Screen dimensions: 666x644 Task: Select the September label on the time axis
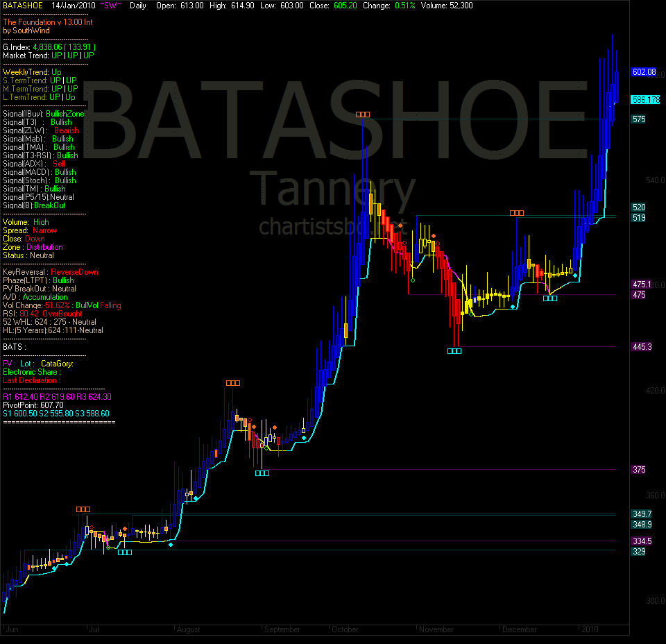282,629
